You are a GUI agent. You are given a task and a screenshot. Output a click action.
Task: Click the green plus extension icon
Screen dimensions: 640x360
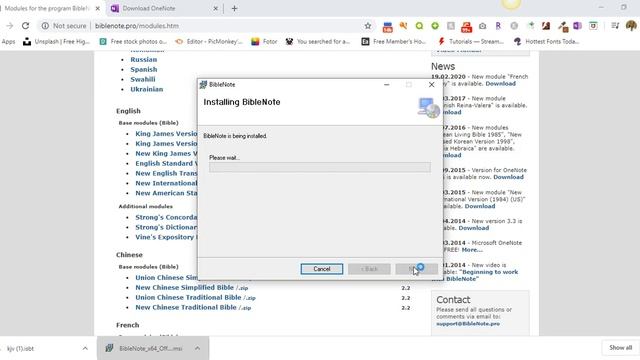coord(435,26)
